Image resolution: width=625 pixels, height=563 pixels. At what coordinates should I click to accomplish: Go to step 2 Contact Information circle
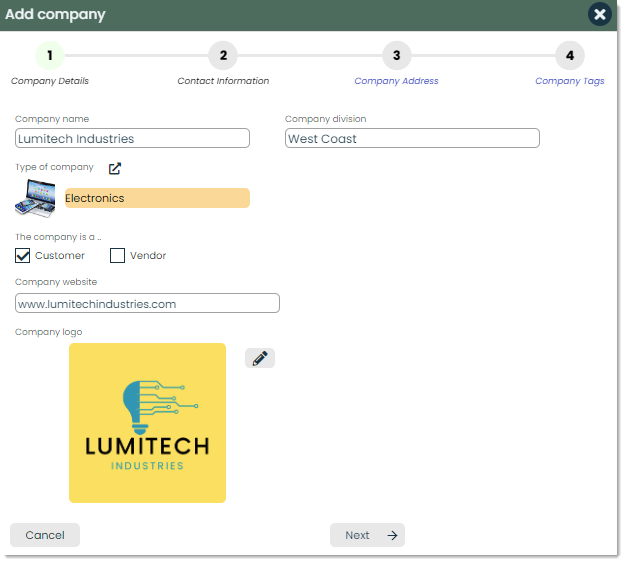[223, 55]
